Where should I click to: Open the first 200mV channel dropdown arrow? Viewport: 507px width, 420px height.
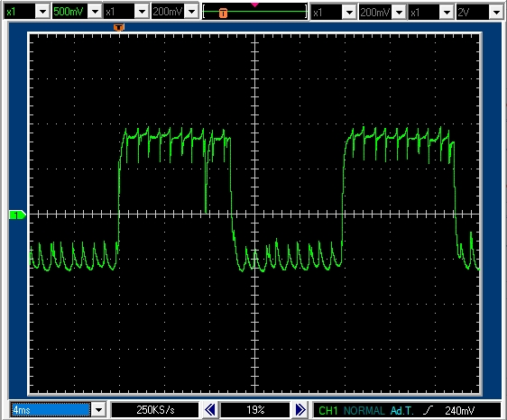pyautogui.click(x=192, y=12)
